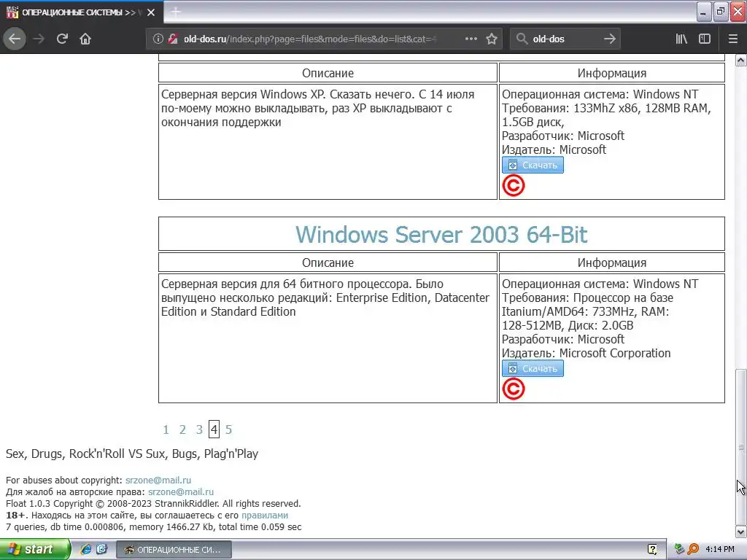
Task: Click copyright icon under Windows Server 2003 64-Bit
Action: 513,389
